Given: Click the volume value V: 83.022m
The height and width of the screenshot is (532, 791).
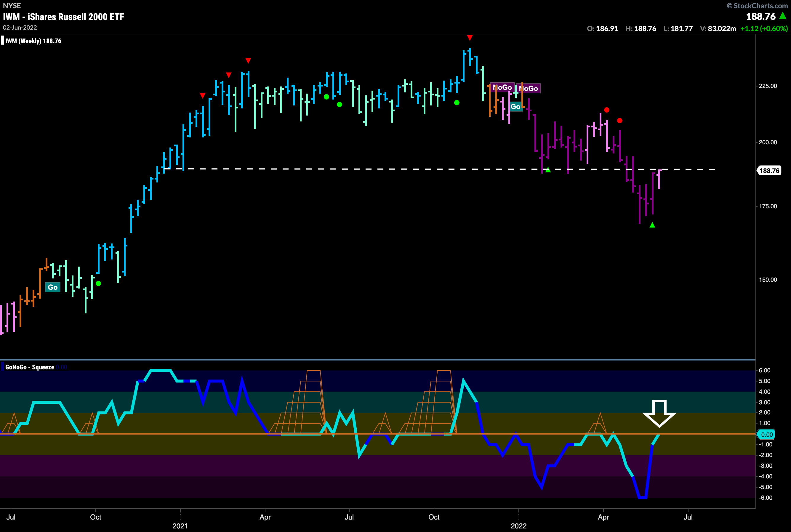Looking at the screenshot, I should (718, 28).
